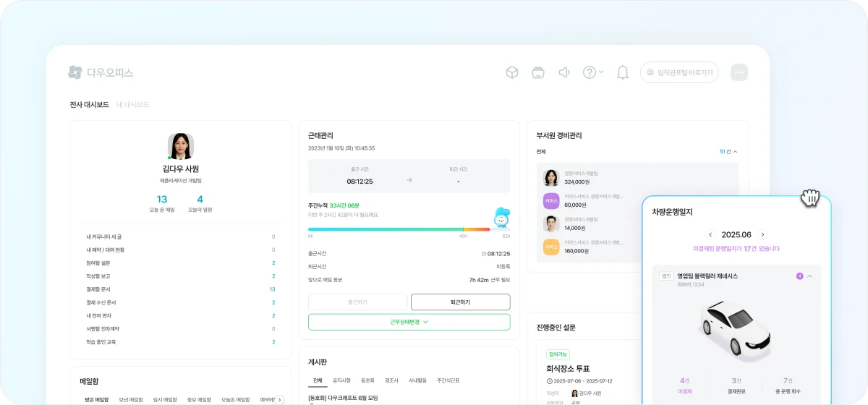Click the three-dot more options button
868x405 pixels.
[x=739, y=72]
